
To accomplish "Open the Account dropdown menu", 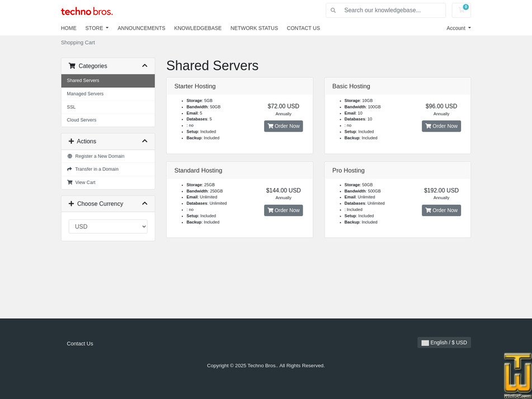I will point(458,28).
